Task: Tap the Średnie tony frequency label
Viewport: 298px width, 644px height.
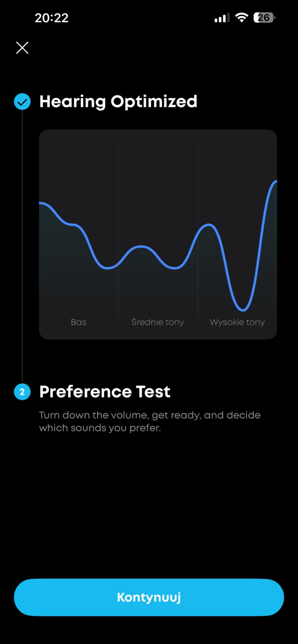Action: [158, 322]
